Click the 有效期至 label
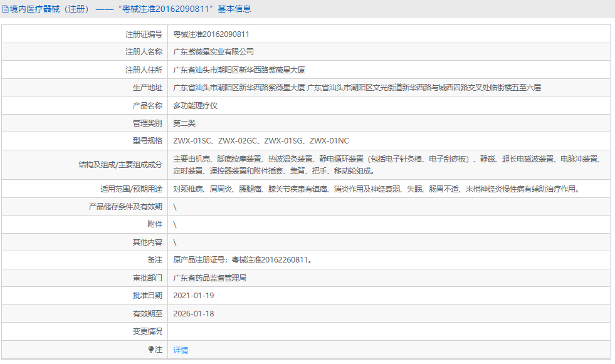The image size is (615, 364). 147,314
